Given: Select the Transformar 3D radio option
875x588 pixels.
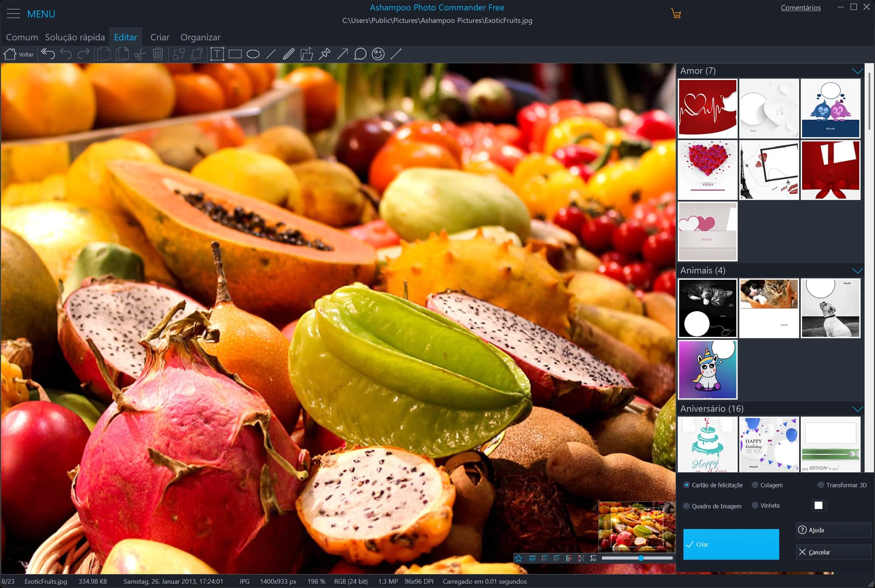Looking at the screenshot, I should coord(821,485).
